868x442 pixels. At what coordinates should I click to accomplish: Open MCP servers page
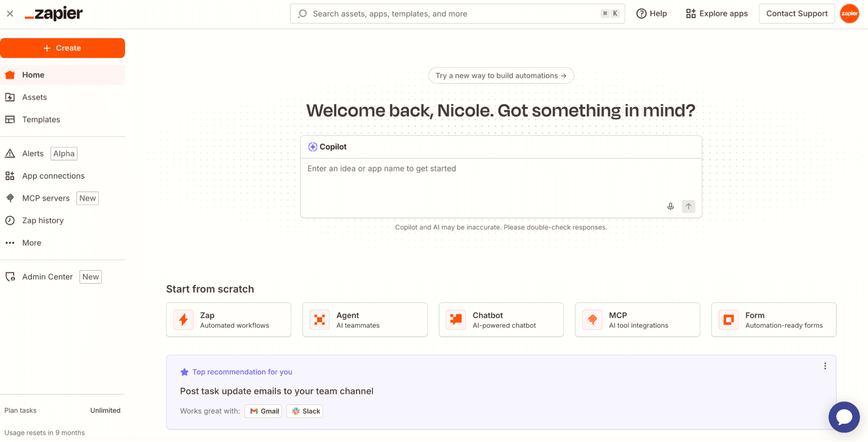[46, 198]
